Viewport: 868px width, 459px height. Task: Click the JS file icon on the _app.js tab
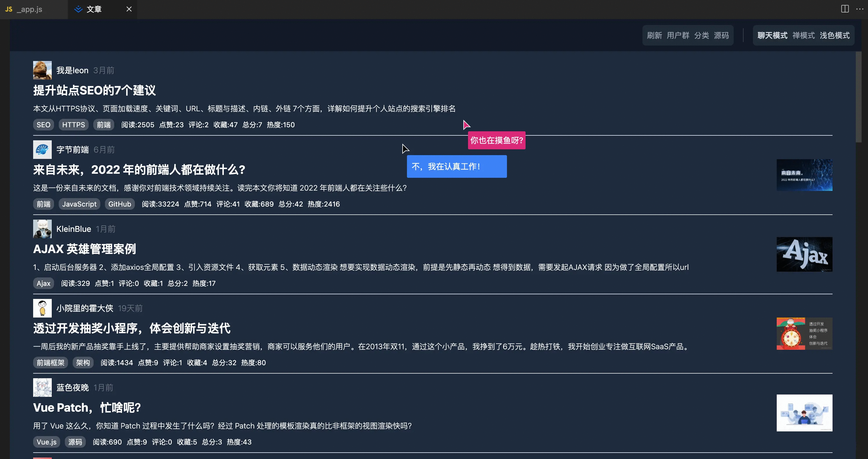(8, 9)
